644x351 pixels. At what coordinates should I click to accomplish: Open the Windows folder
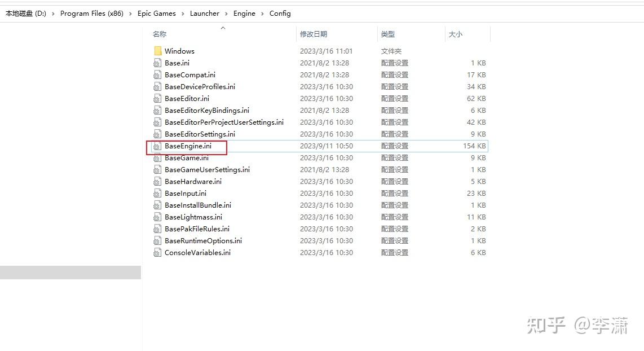click(x=180, y=51)
